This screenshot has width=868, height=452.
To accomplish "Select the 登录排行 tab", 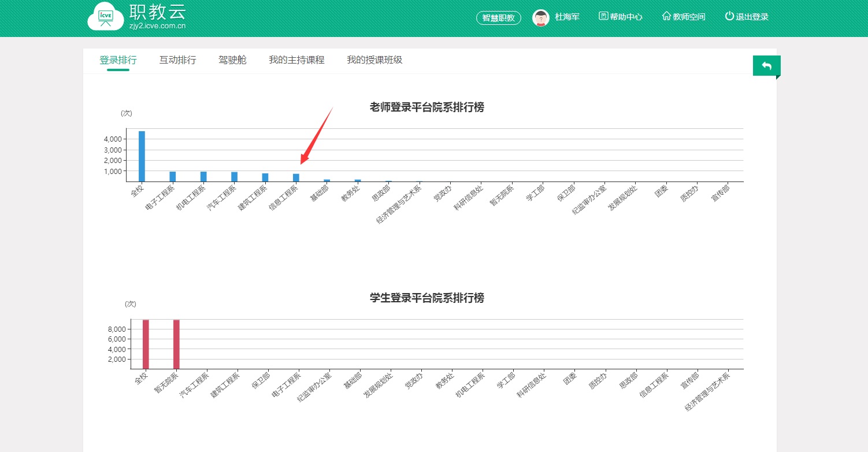I will (118, 60).
